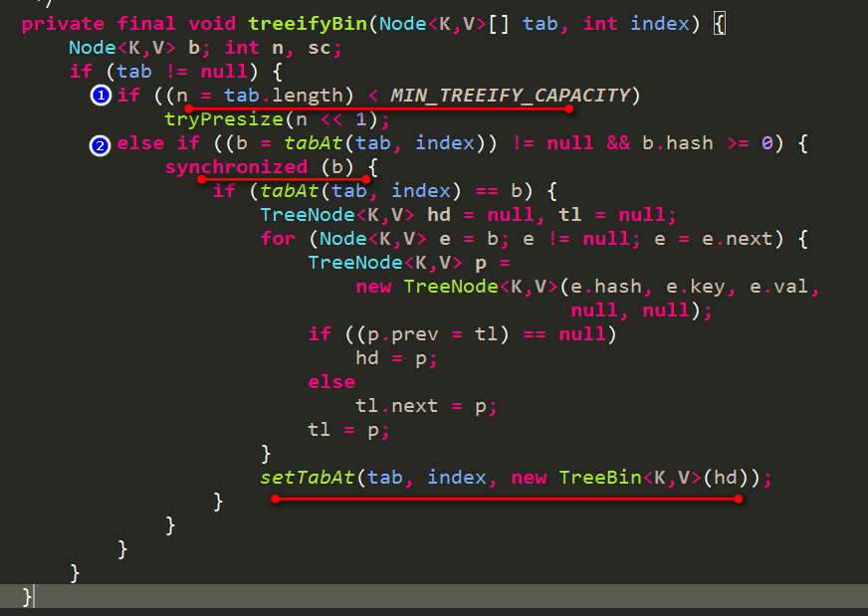The image size is (868, 616).
Task: Click 'e.next' in the for loop
Action: [x=738, y=239]
